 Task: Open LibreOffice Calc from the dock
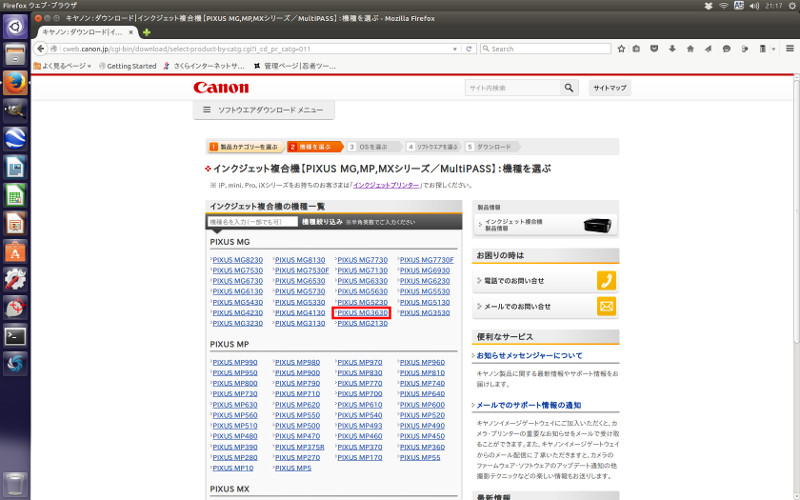coord(15,195)
